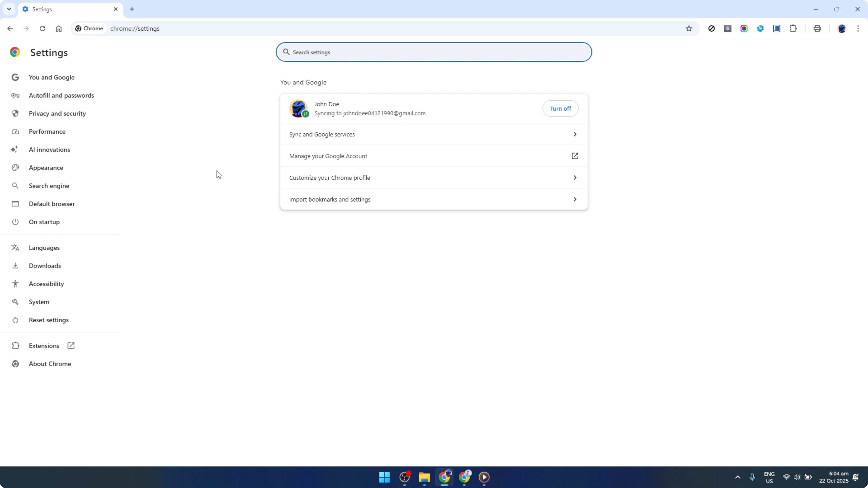Image resolution: width=868 pixels, height=488 pixels.
Task: Click the John Doe profile avatar icon
Action: (x=299, y=108)
